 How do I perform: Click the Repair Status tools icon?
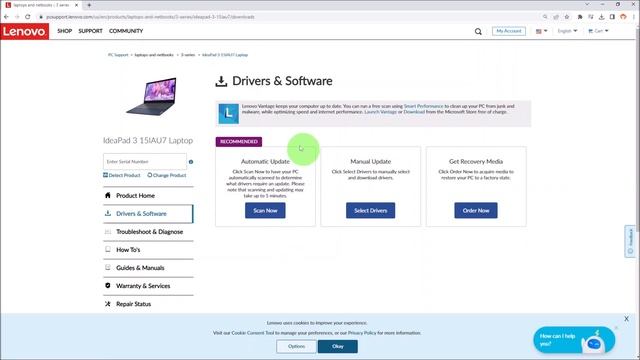pyautogui.click(x=108, y=304)
